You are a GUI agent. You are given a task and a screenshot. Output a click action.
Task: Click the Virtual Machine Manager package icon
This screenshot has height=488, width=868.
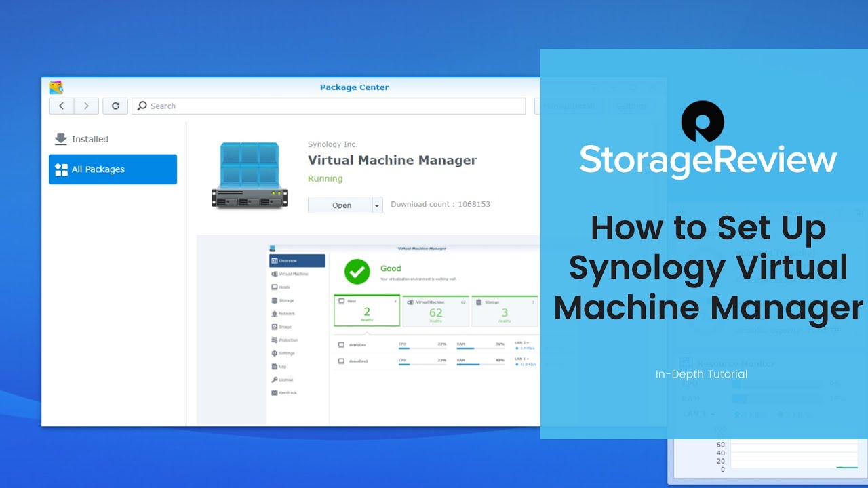click(x=249, y=175)
